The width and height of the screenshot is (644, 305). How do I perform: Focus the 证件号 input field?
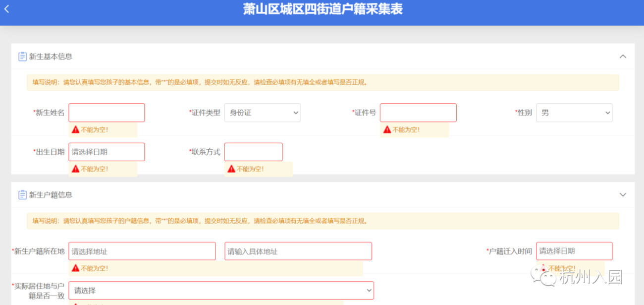pos(418,113)
